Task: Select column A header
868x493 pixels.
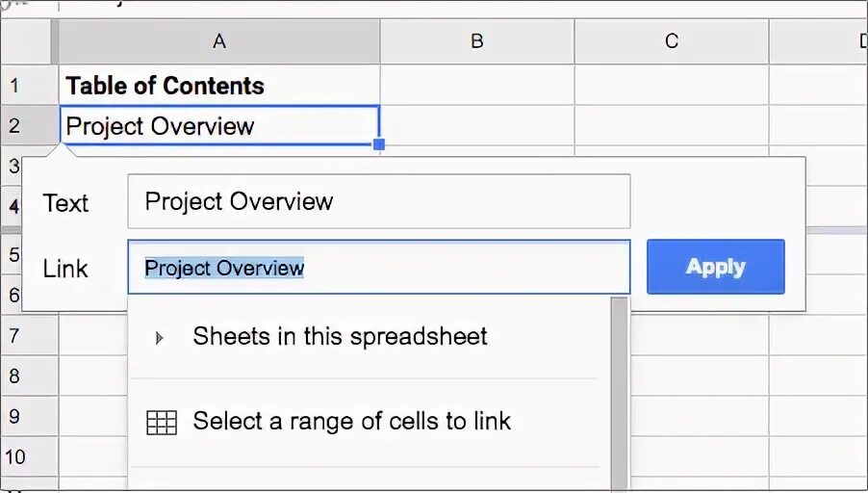Action: [x=219, y=41]
